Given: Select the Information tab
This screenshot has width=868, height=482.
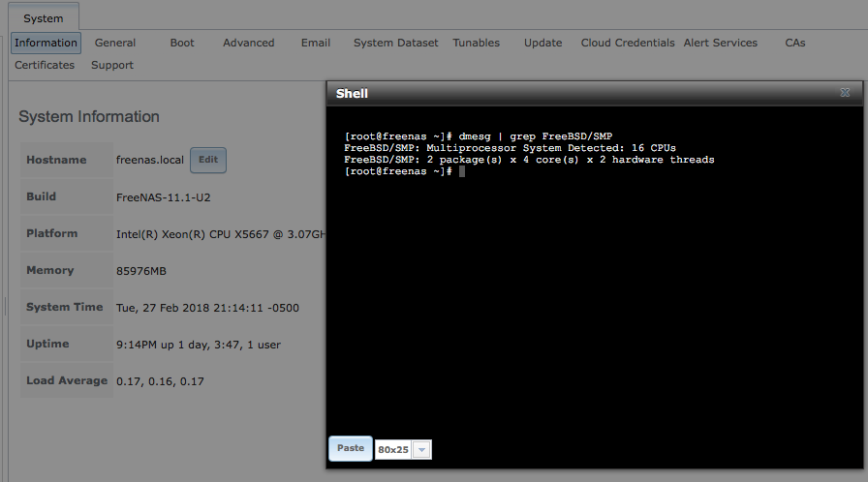Looking at the screenshot, I should (x=46, y=43).
